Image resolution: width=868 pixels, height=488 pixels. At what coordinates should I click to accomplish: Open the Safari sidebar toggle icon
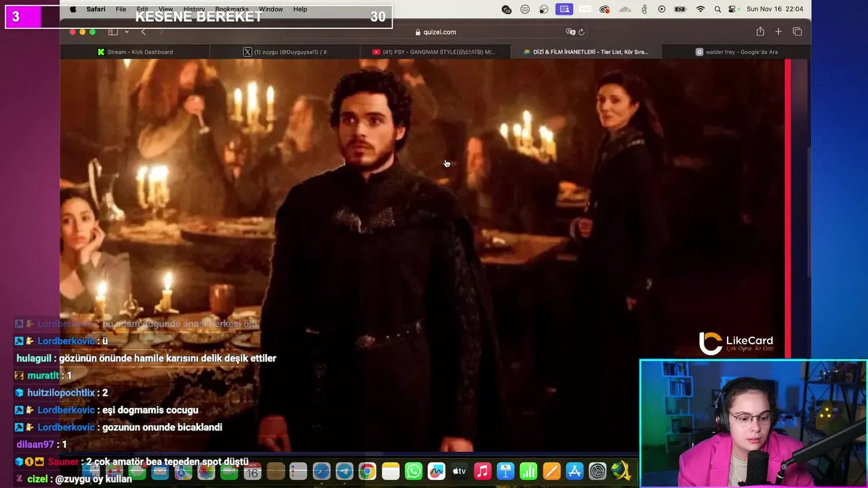click(113, 32)
